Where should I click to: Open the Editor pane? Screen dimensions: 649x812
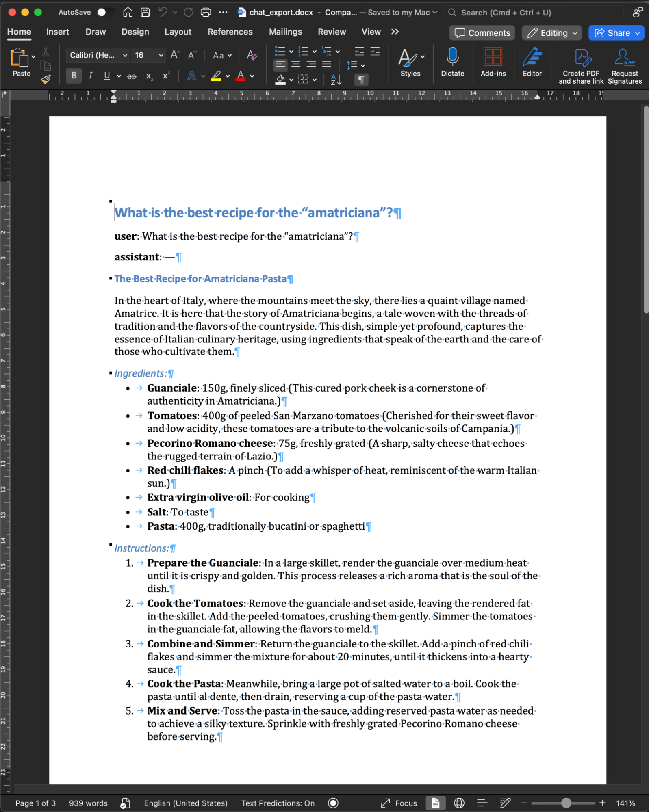(x=532, y=62)
